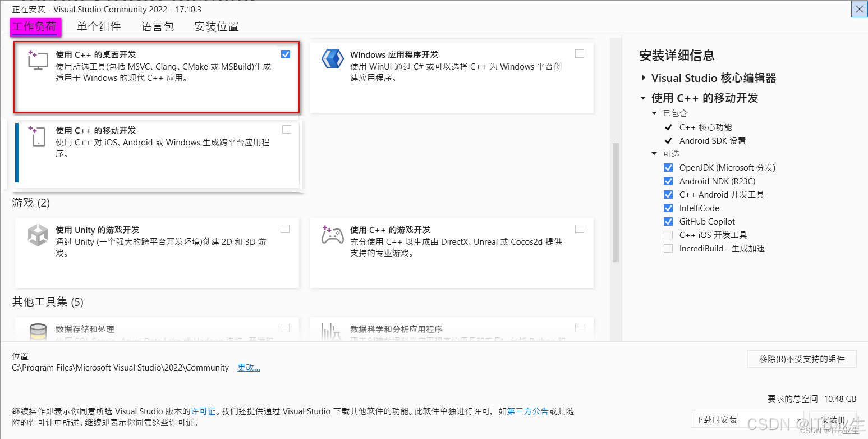Screen dimensions: 868x439
Task: Click the Windows 应用程序开发 blue hexagon icon
Action: click(x=332, y=59)
